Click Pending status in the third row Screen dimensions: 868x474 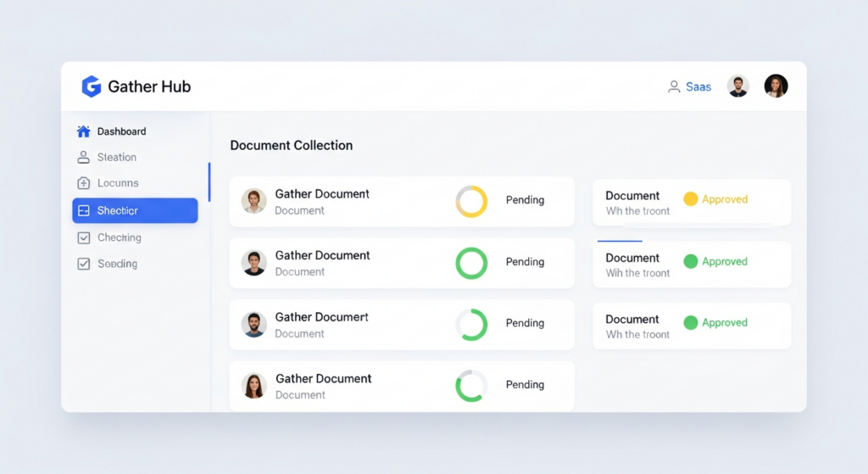[x=525, y=323]
